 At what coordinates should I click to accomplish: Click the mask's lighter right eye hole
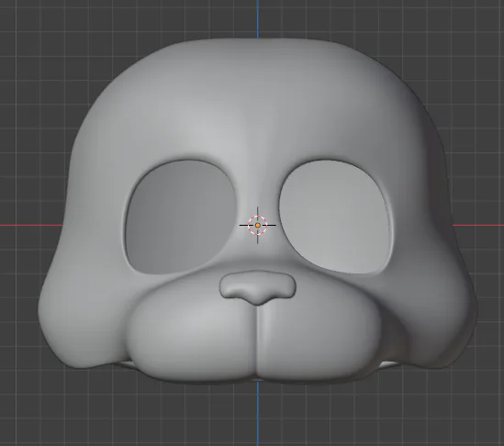[335, 217]
